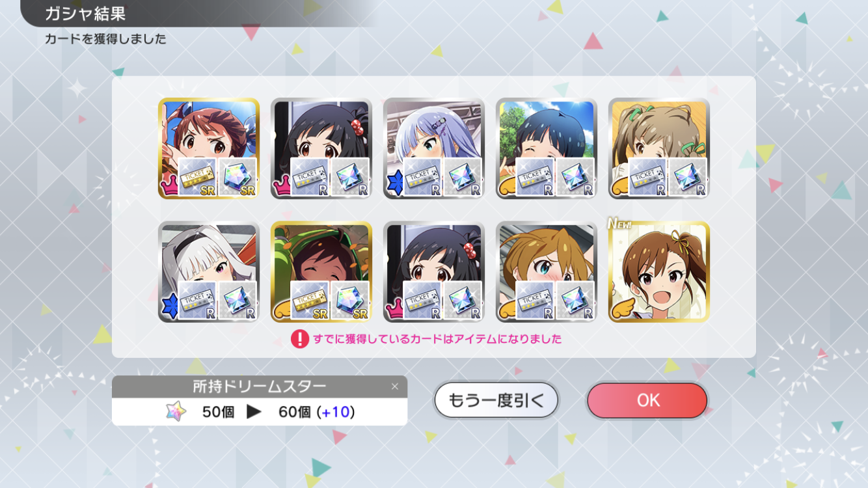Click the R crystal on twin-tail green ribbon card
Screen dimensions: 868x488
point(688,177)
